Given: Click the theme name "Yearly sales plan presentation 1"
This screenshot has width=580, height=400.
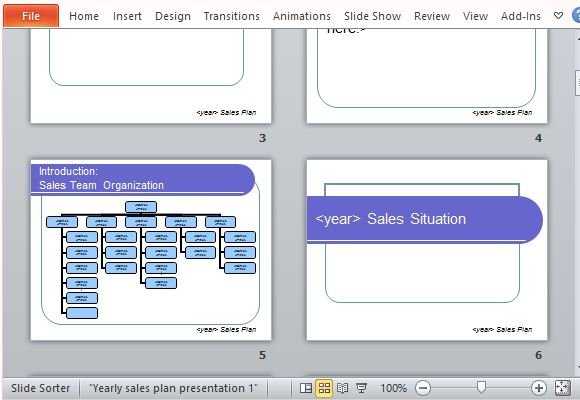Looking at the screenshot, I should [x=173, y=388].
